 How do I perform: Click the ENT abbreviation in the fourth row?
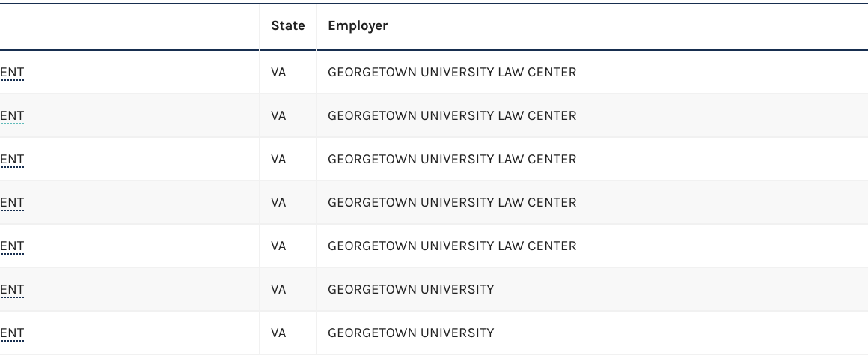(12, 203)
